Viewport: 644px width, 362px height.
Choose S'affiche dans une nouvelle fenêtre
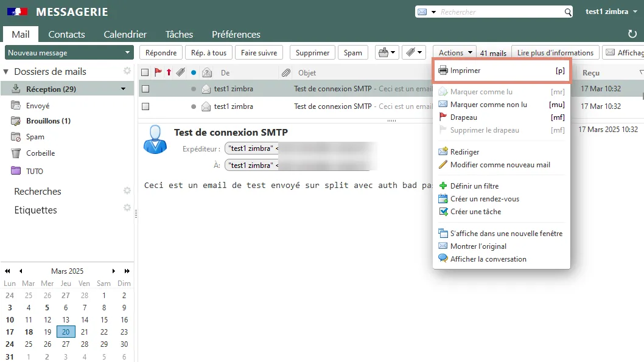[502, 234]
